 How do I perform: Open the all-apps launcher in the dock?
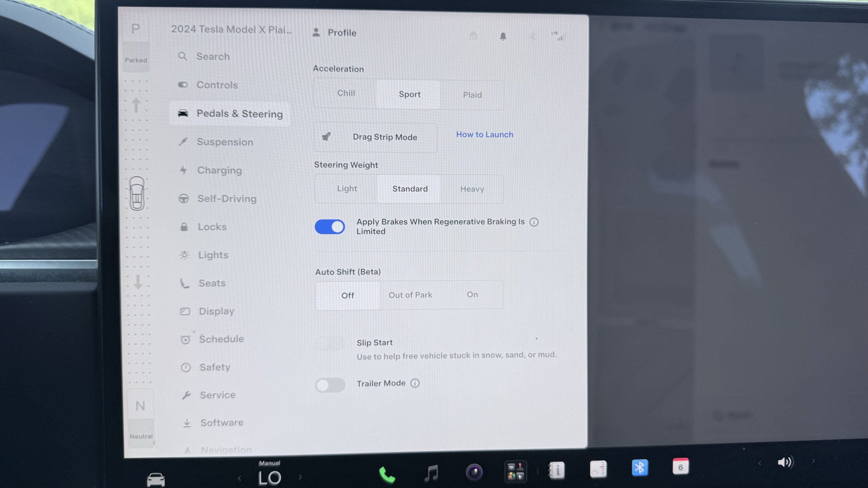[516, 471]
